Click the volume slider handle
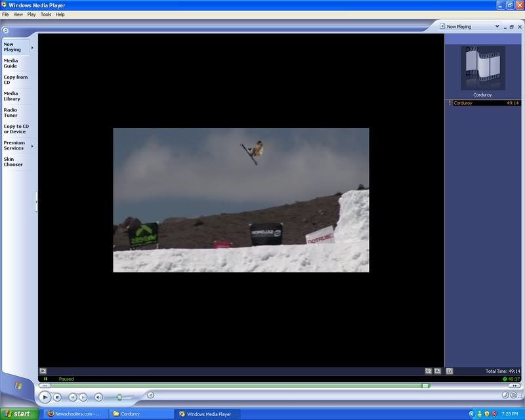Viewport: 525px width, 420px height. [119, 397]
